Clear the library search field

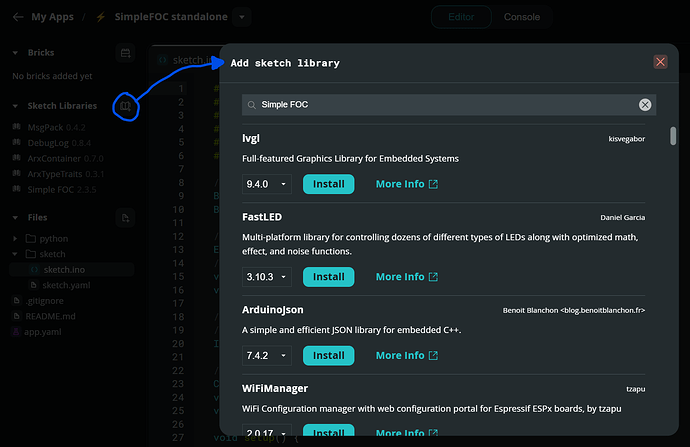pos(645,105)
